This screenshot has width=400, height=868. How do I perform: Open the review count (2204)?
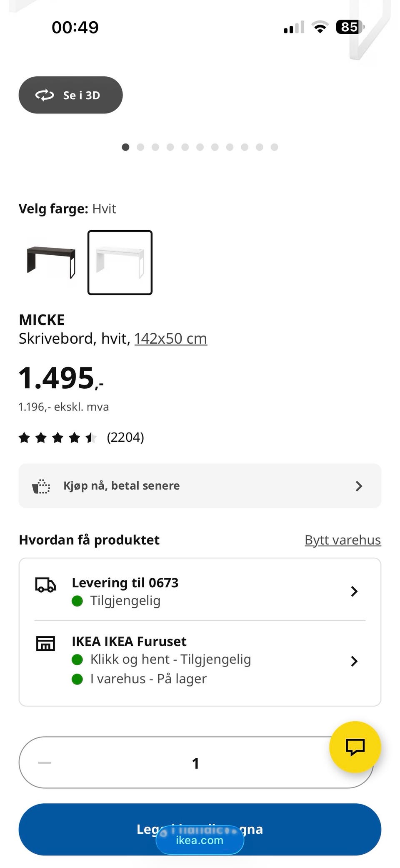click(x=125, y=438)
